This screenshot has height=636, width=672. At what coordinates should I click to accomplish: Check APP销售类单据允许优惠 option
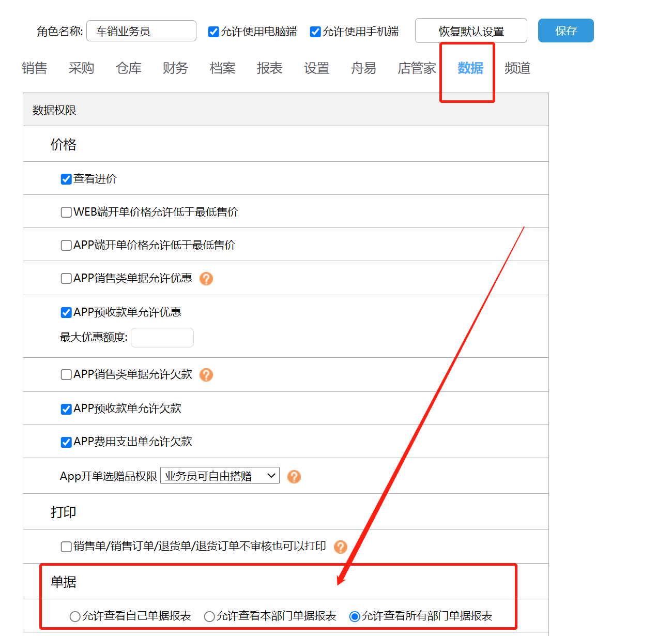coord(66,279)
